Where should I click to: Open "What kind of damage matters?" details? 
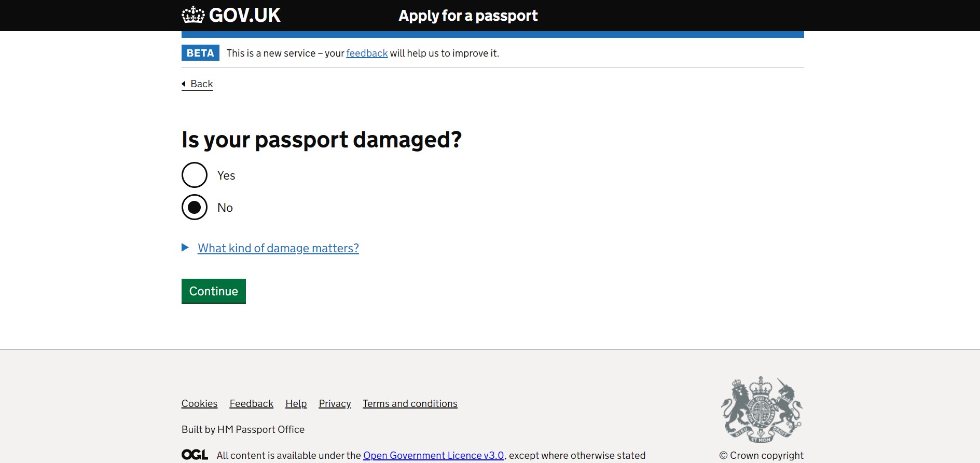tap(278, 248)
